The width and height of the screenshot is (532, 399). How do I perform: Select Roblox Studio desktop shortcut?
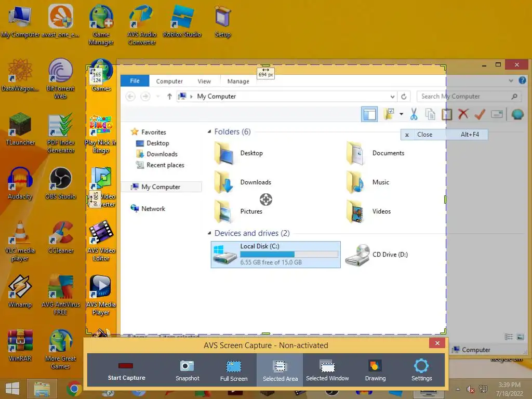click(x=182, y=21)
